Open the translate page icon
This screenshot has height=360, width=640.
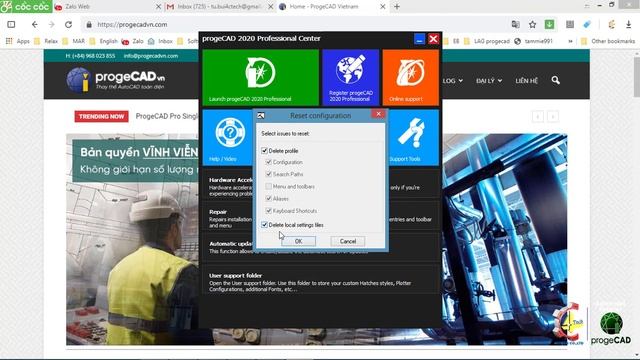516,24
